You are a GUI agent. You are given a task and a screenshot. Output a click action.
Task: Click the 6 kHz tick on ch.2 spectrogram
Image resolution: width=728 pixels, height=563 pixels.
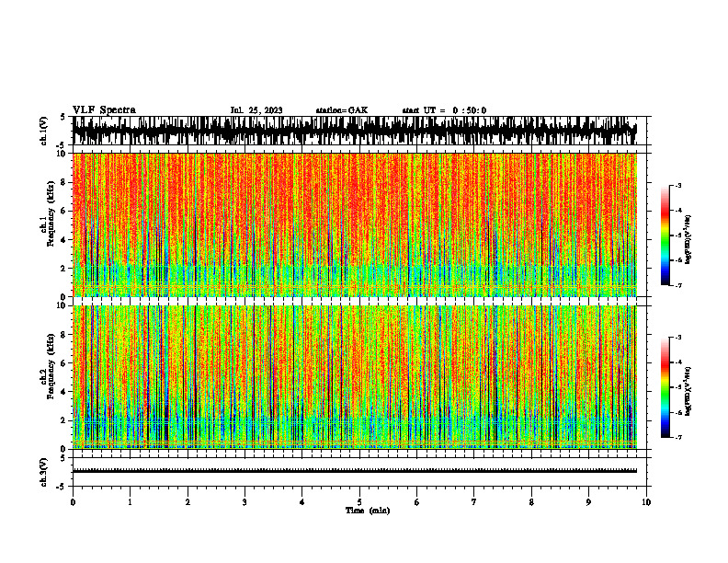[x=66, y=363]
